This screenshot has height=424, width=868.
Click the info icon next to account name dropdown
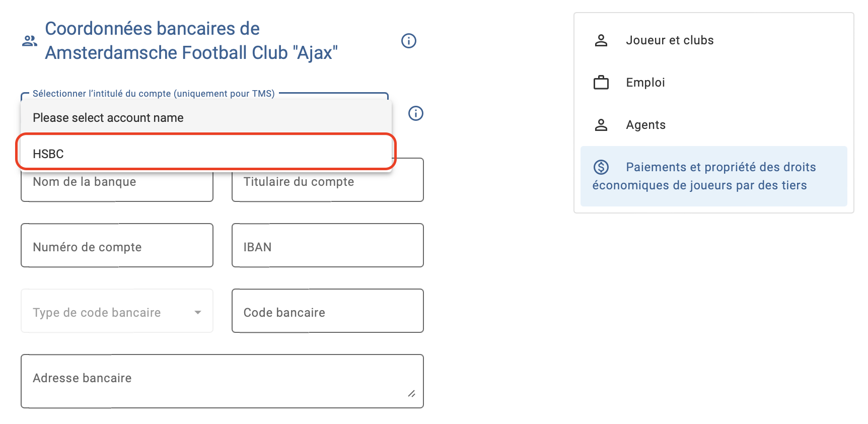coord(415,113)
